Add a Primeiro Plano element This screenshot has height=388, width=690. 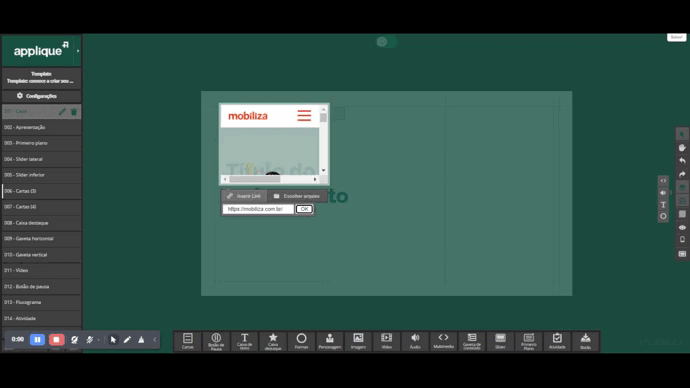tap(529, 341)
